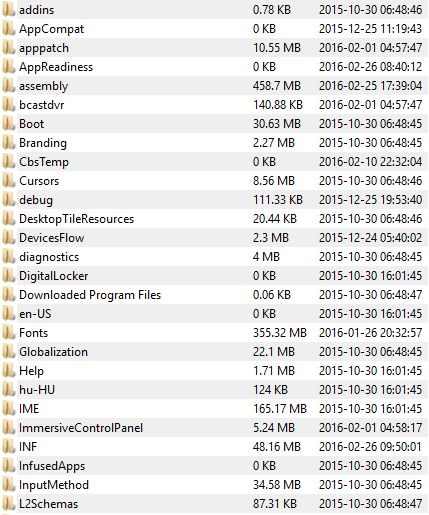This screenshot has height=515, width=429.
Task: Select the InfusedApps folder name
Action: (x=52, y=466)
